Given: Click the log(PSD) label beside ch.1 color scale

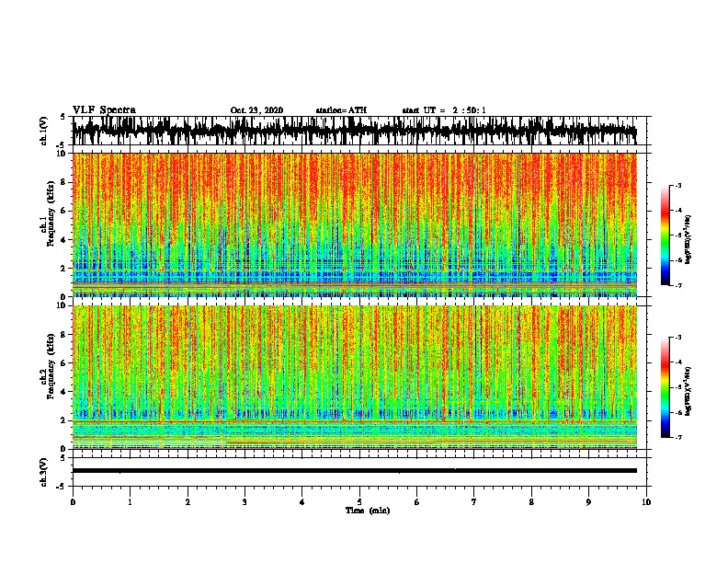Looking at the screenshot, I should point(688,239).
